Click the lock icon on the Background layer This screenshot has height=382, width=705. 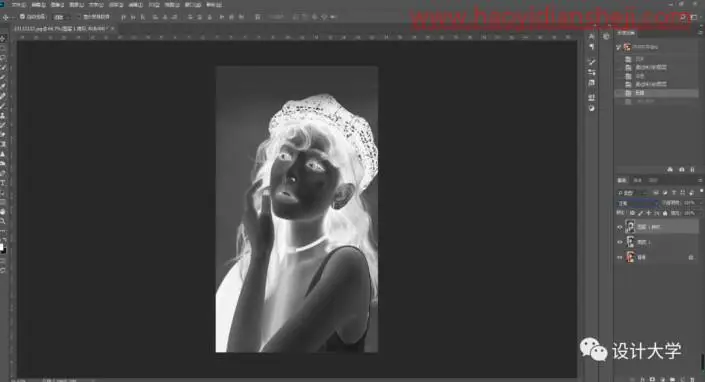[691, 257]
